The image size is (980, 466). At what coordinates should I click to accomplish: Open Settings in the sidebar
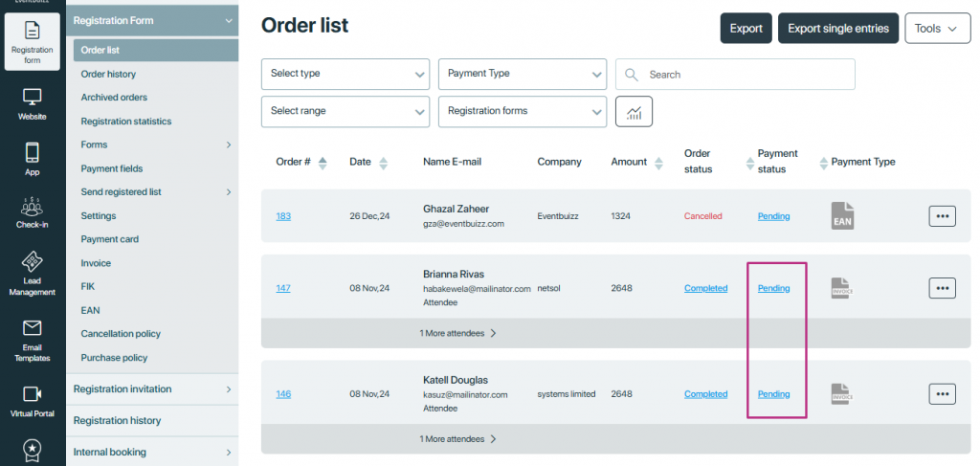coord(99,216)
